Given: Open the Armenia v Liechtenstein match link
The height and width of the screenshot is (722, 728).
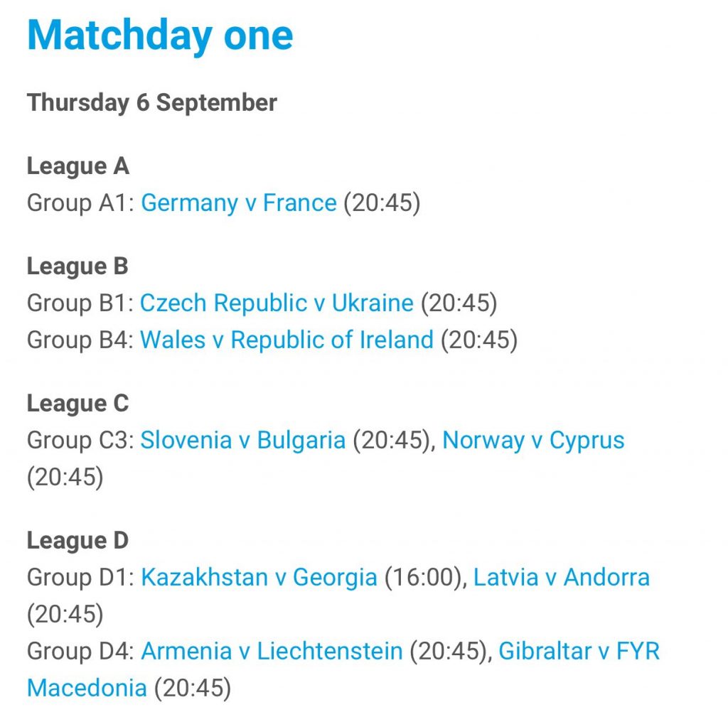Looking at the screenshot, I should [x=272, y=651].
